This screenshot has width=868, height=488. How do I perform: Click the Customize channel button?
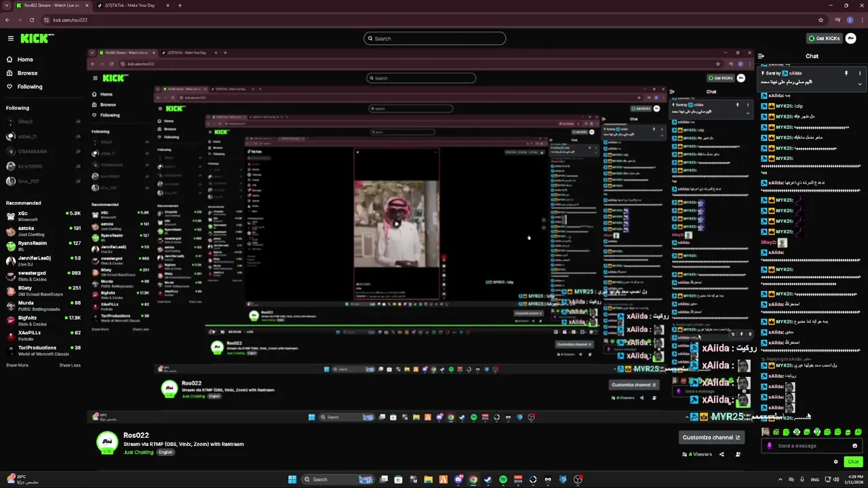[711, 437]
